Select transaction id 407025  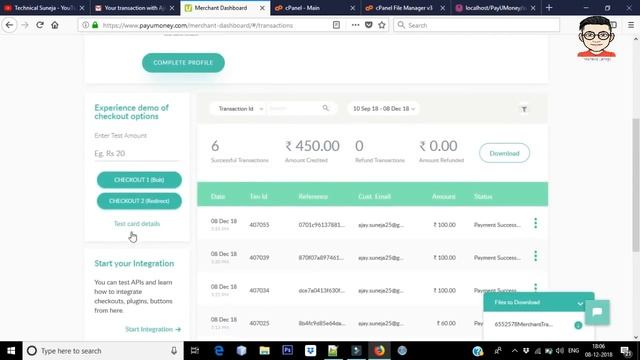(x=259, y=323)
